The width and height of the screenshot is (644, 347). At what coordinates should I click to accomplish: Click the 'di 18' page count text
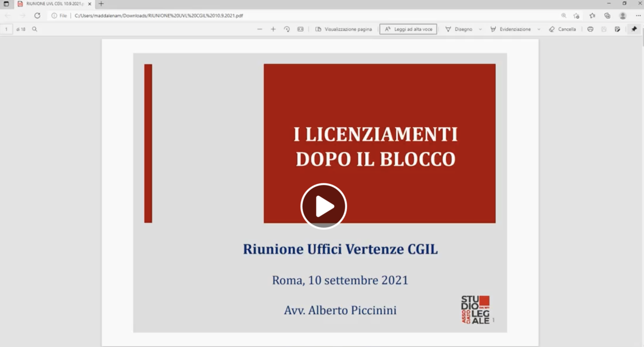(21, 29)
